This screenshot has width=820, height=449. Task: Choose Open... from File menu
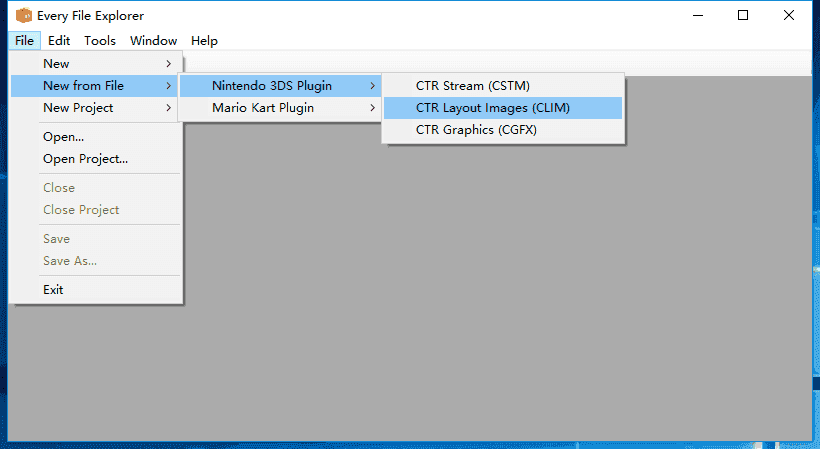(x=96, y=137)
